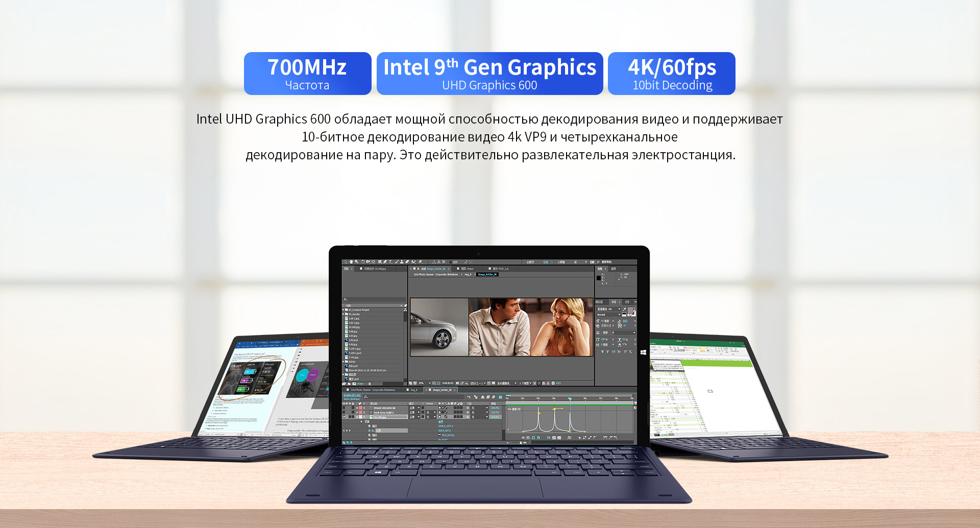Image resolution: width=980 pixels, height=528 pixels.
Task: Open the Normal font style dropdown
Action: (608, 315)
